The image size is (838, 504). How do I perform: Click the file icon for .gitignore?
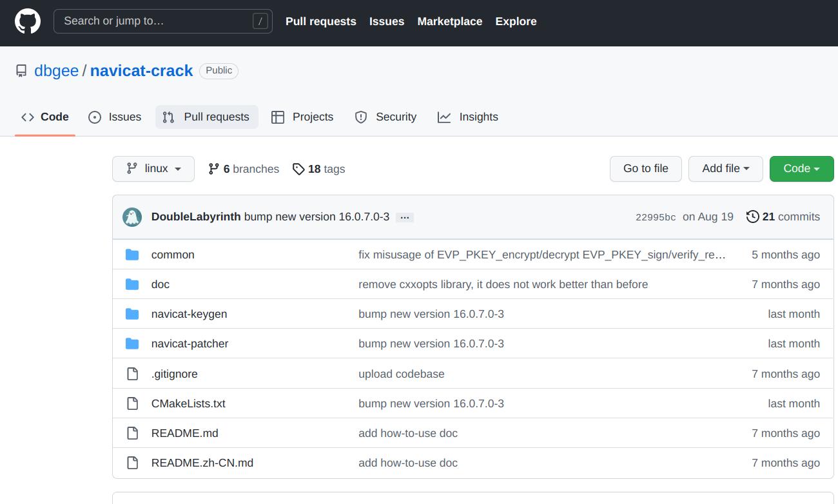(x=132, y=374)
